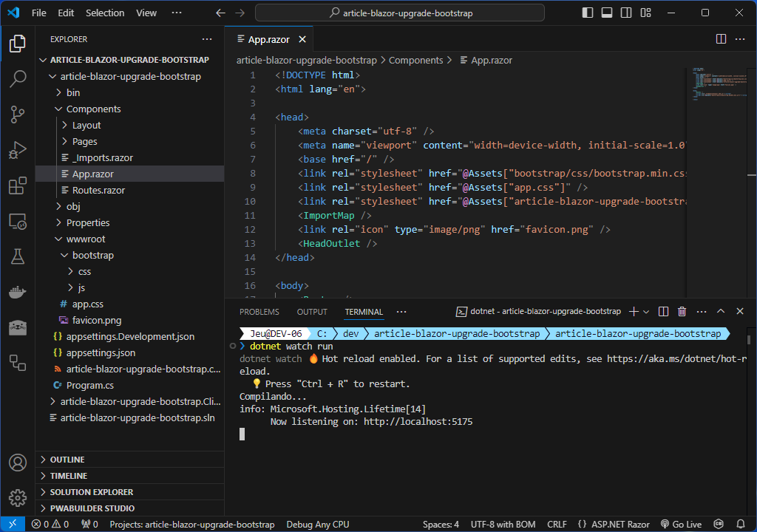The width and height of the screenshot is (757, 532).
Task: Open the Edit menu
Action: (x=66, y=13)
